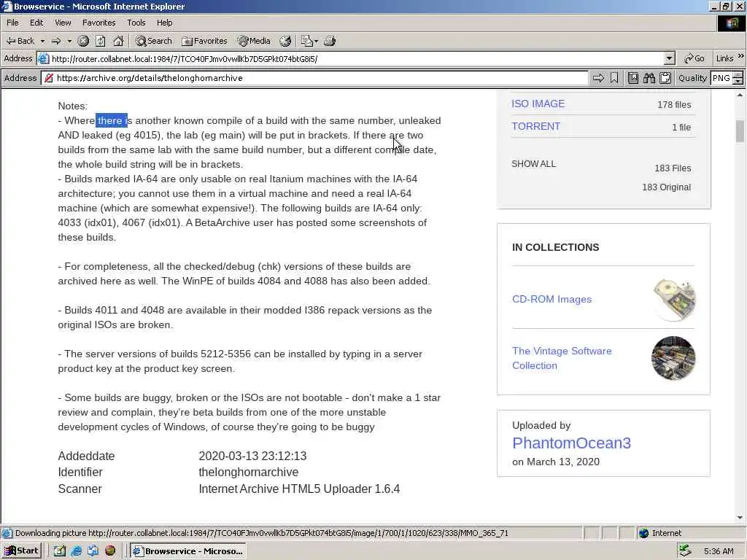Click the insecure lock icon beside archive.org URL
The width and height of the screenshot is (747, 560).
pyautogui.click(x=49, y=78)
